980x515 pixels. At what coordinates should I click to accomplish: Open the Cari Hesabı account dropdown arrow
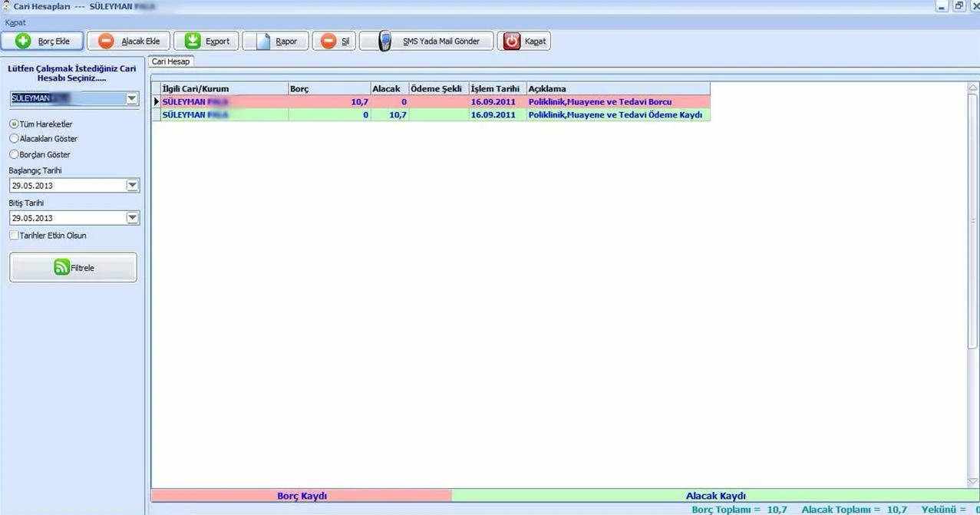click(132, 98)
